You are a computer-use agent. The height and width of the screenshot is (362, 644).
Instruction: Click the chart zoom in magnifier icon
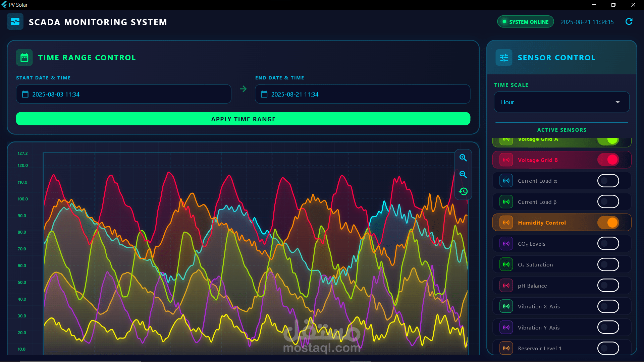pos(463,158)
